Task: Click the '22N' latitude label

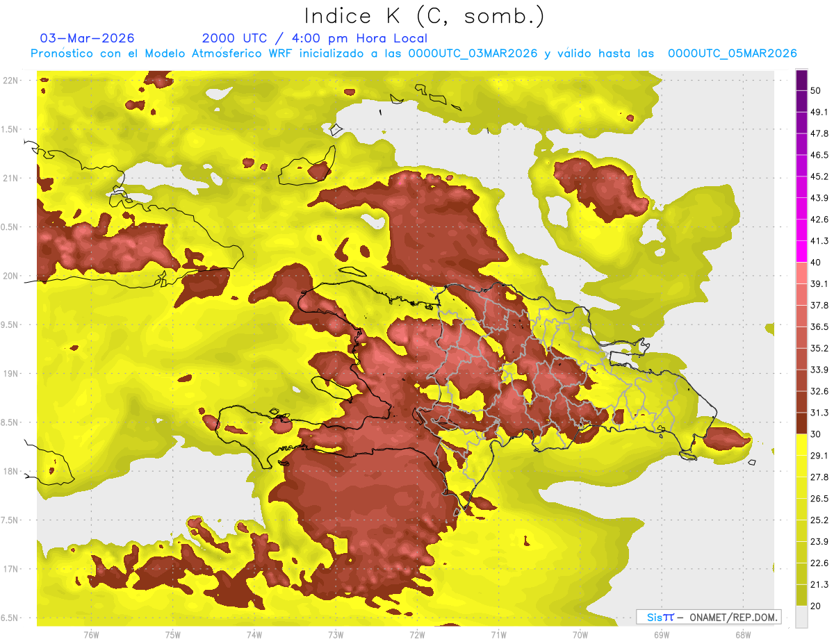Action: coord(12,80)
